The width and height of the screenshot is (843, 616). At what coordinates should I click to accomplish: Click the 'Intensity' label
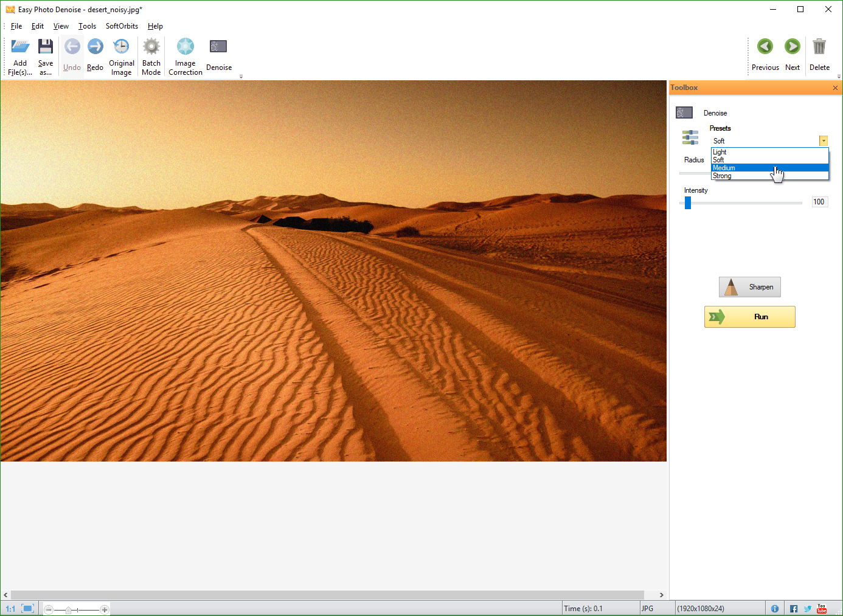pyautogui.click(x=696, y=190)
